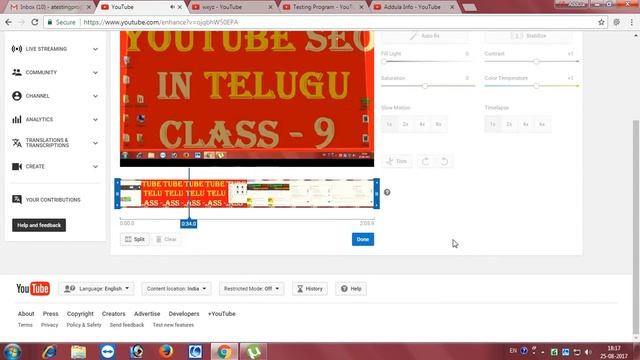Click volume icon in system tray
The image size is (640, 360).
[588, 351]
